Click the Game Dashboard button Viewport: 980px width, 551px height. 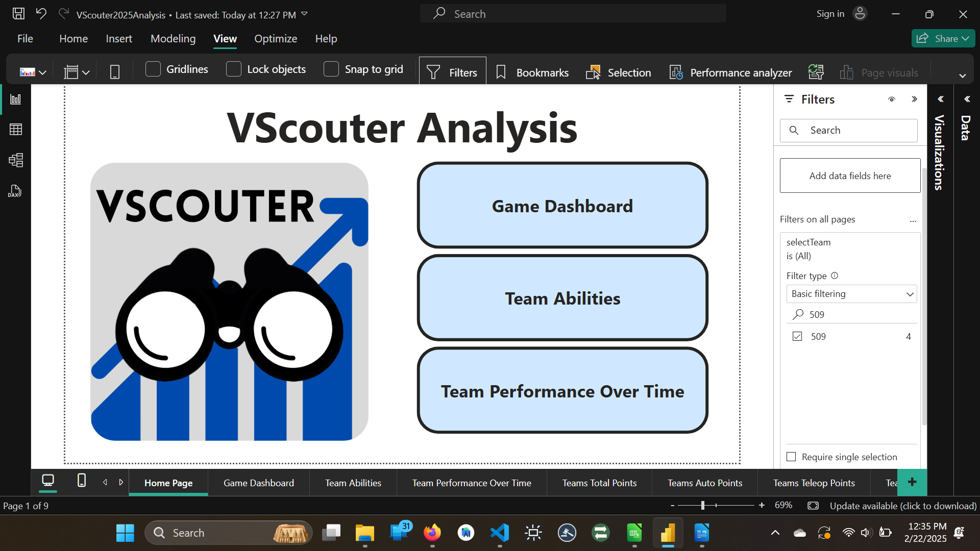[562, 206]
